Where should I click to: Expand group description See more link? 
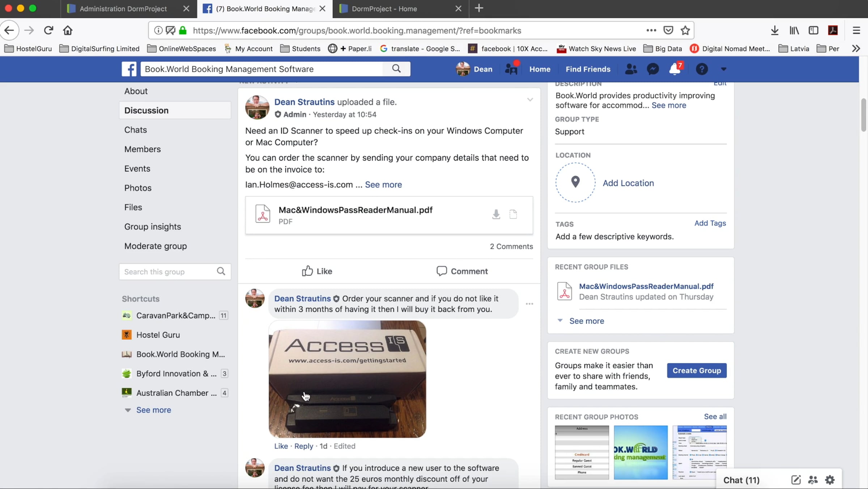point(669,105)
